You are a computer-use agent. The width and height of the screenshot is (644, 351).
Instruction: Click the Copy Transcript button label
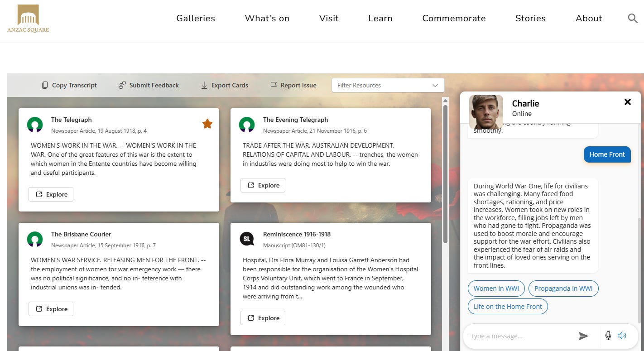74,85
